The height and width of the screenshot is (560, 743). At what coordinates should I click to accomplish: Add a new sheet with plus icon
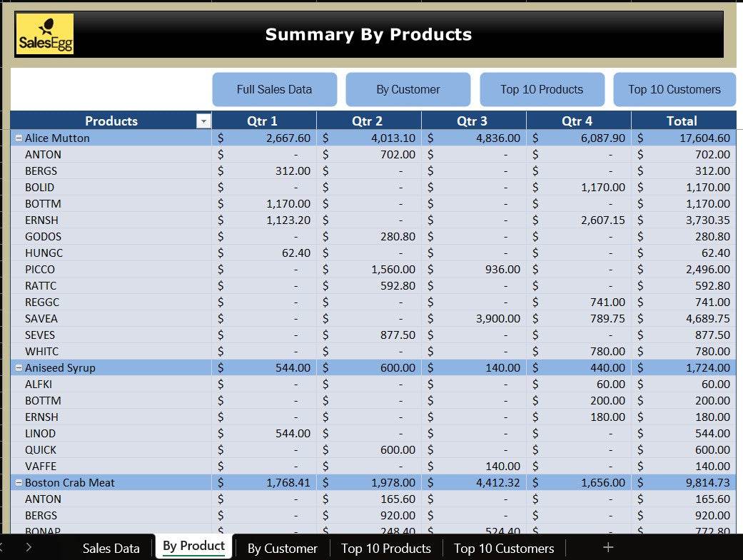(608, 547)
